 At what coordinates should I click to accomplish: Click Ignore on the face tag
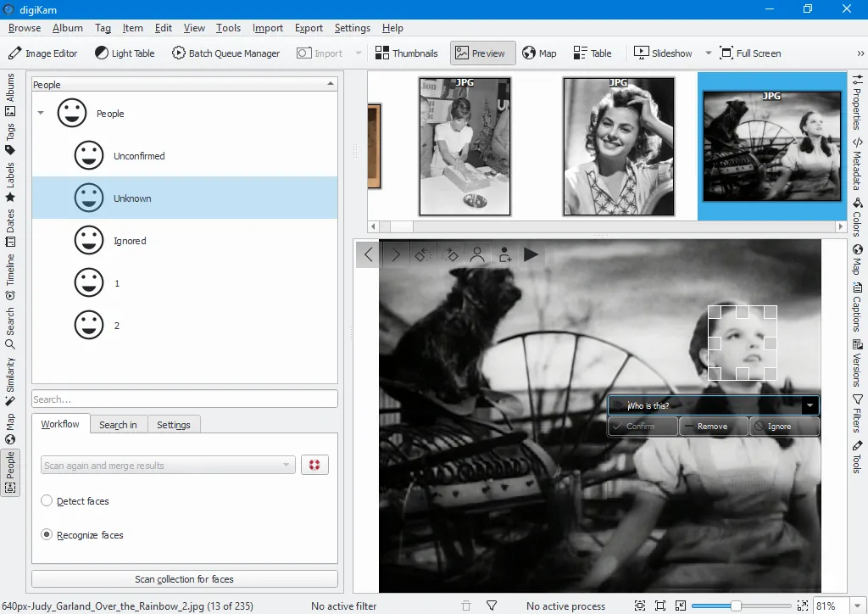(784, 427)
